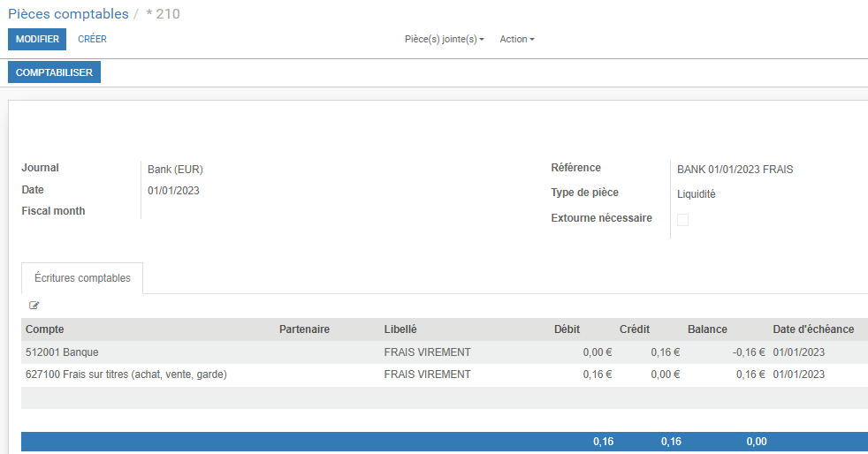Image resolution: width=868 pixels, height=454 pixels.
Task: Click the -0,16 € balance value
Action: 749,352
